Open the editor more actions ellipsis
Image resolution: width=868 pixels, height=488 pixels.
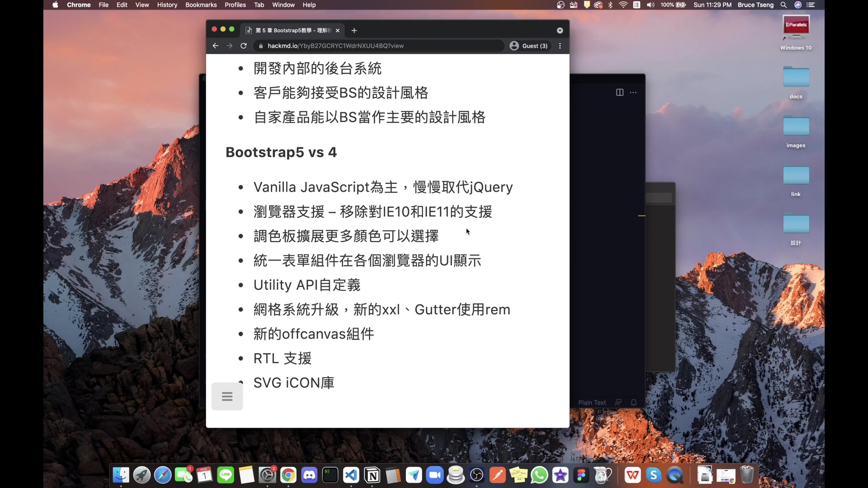(633, 92)
